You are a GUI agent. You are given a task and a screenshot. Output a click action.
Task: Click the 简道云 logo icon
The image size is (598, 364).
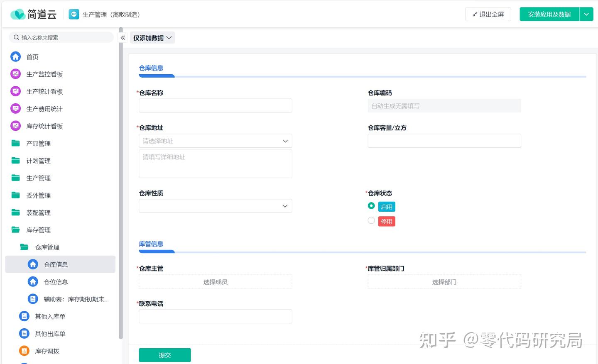[17, 15]
